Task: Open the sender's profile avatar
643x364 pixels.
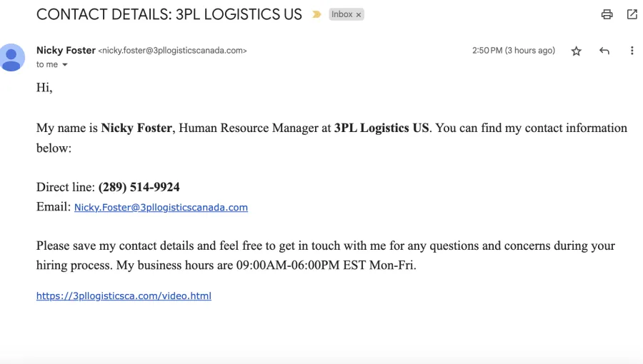Action: (12, 57)
